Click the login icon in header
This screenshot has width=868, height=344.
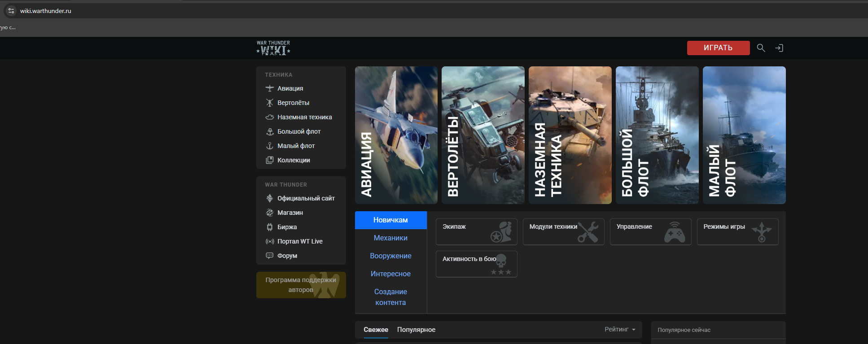779,48
